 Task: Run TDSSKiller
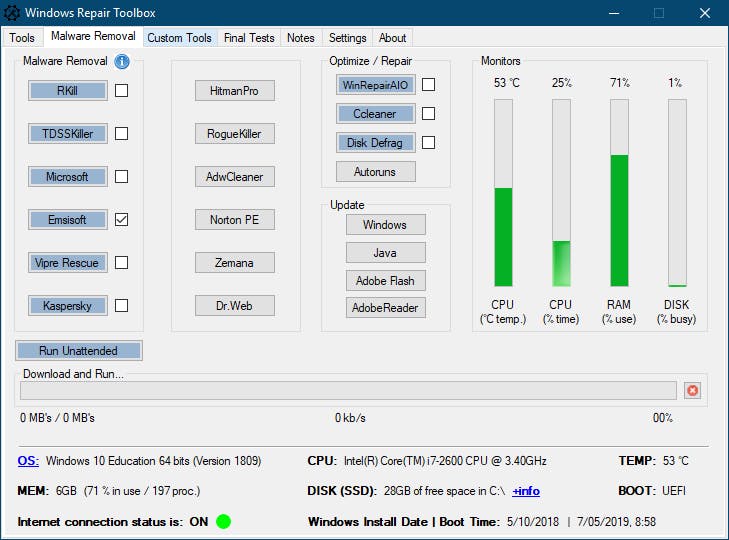(x=68, y=133)
